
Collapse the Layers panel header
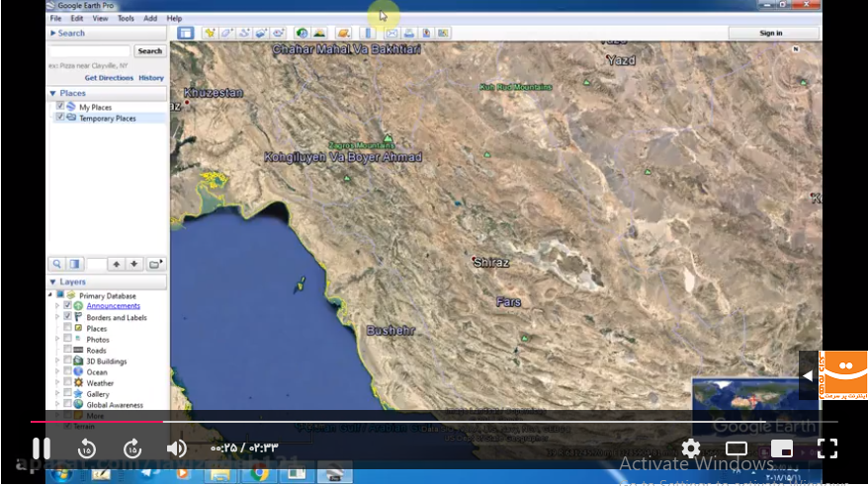pyautogui.click(x=52, y=282)
